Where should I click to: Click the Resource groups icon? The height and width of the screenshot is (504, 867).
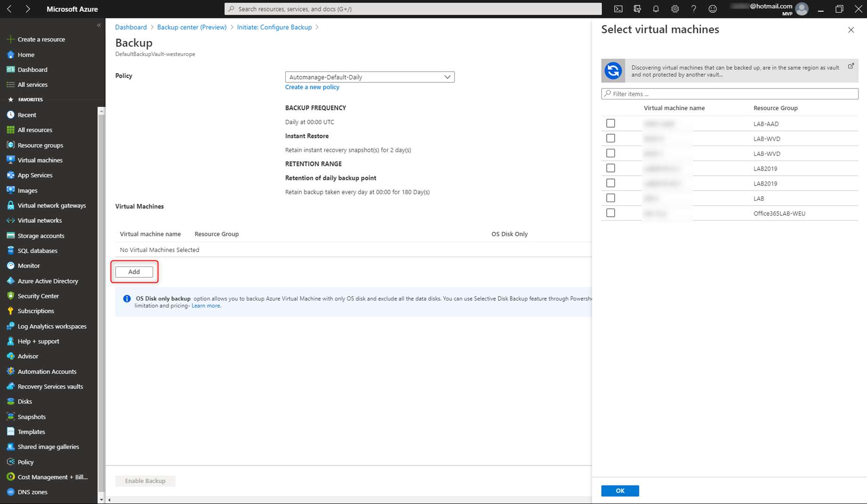pyautogui.click(x=10, y=145)
